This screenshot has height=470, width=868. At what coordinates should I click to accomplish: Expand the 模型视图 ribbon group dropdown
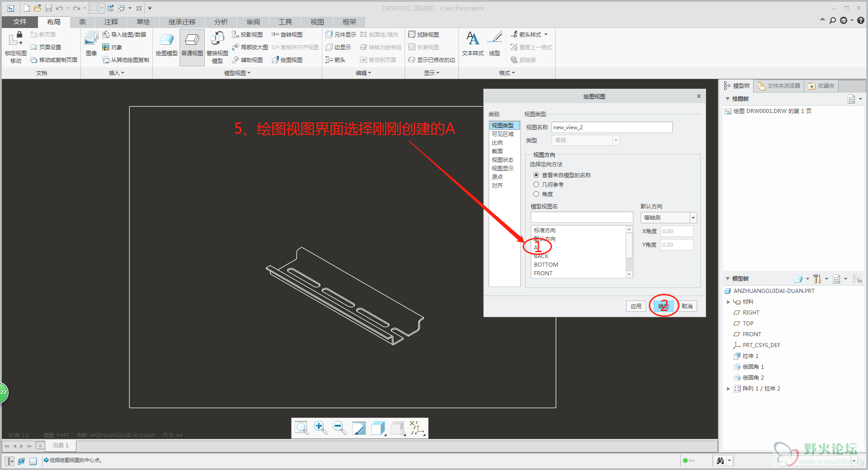[x=237, y=73]
